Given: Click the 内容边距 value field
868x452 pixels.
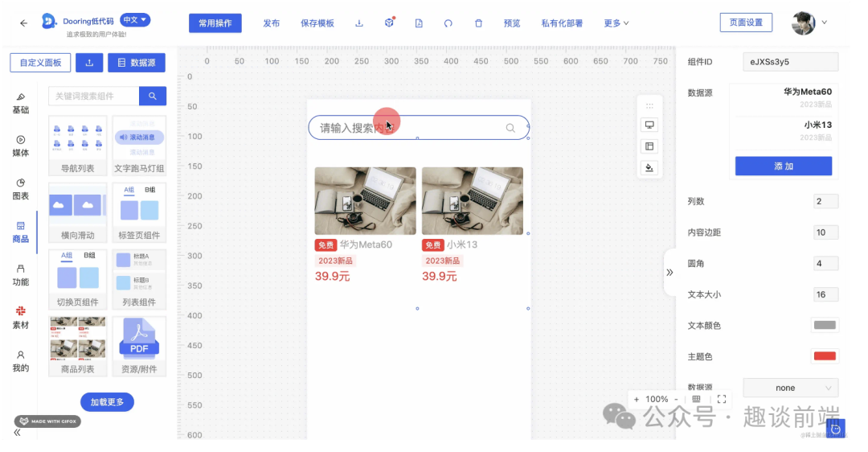Looking at the screenshot, I should [x=825, y=232].
